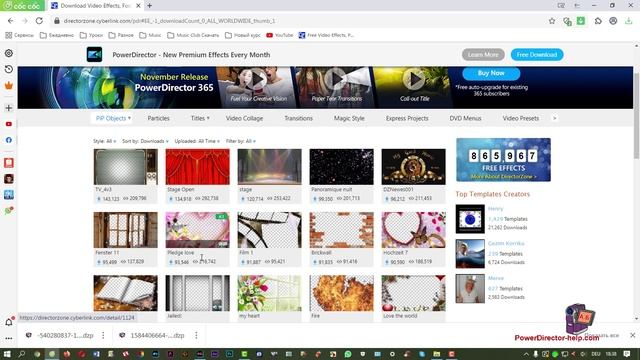
Task: Open the Free Video Effects bookmark
Action: click(326, 35)
